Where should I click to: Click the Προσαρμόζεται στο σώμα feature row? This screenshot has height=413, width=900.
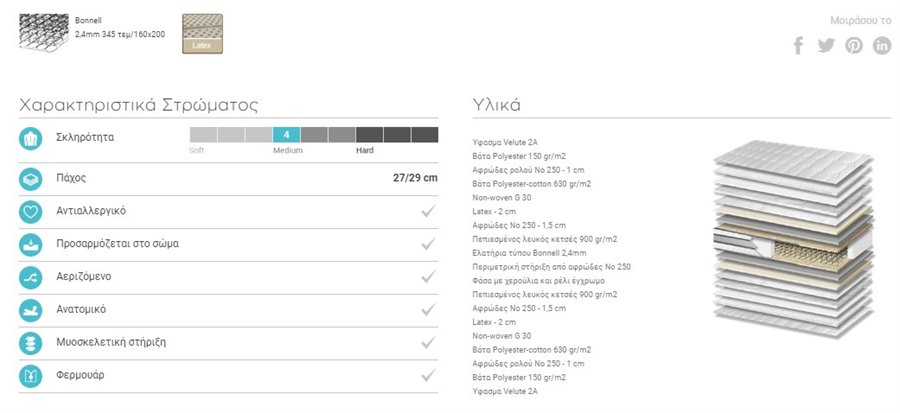point(228,244)
